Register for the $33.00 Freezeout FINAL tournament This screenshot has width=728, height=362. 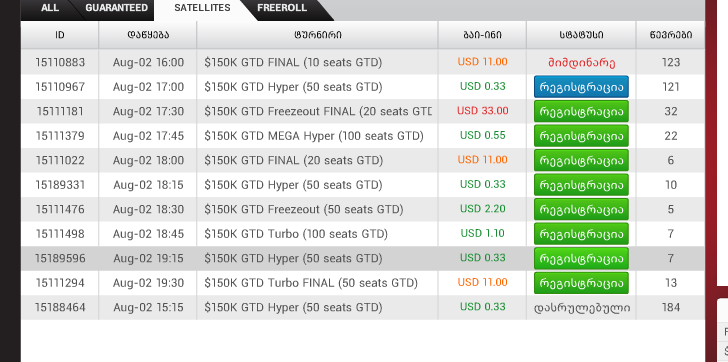coord(581,111)
